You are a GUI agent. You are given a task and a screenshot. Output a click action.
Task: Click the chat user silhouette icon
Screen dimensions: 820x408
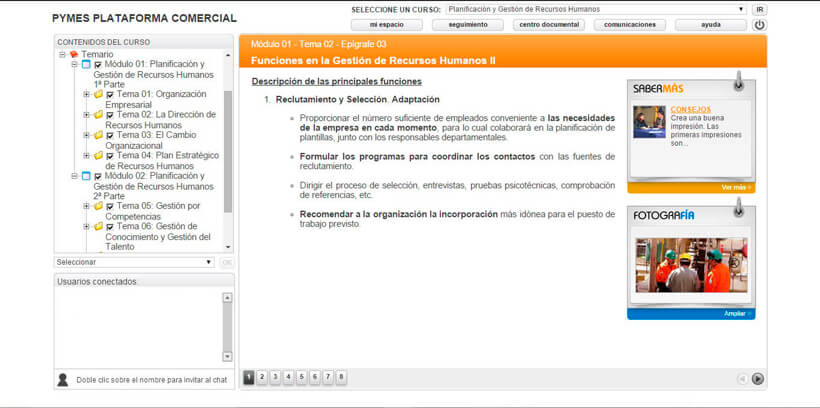coord(63,380)
